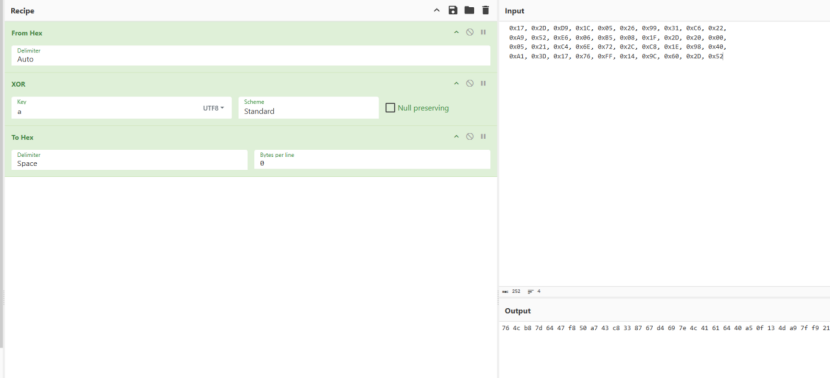
Task: Click the input character count 252
Action: 516,291
